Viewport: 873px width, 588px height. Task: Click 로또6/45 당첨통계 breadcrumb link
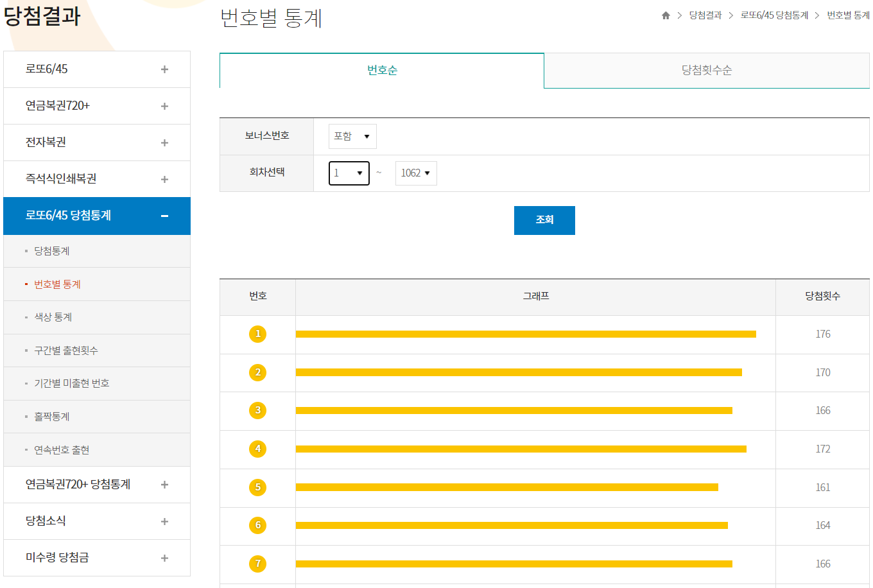774,15
